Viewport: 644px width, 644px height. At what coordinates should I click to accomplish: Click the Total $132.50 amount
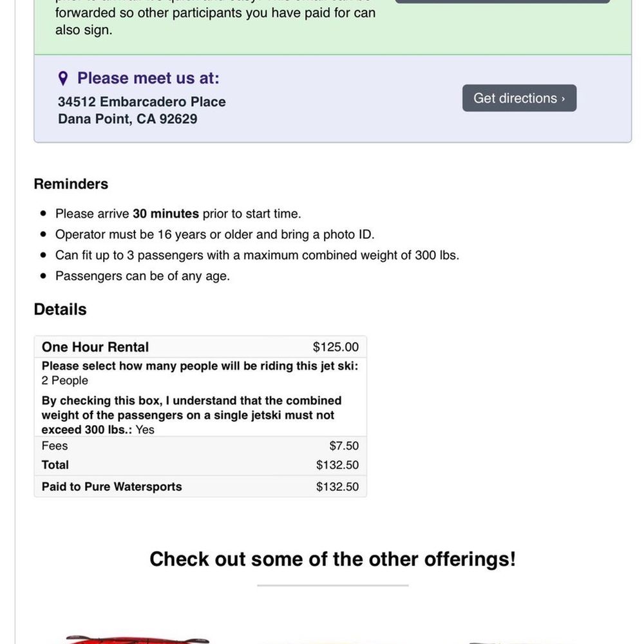click(x=337, y=465)
